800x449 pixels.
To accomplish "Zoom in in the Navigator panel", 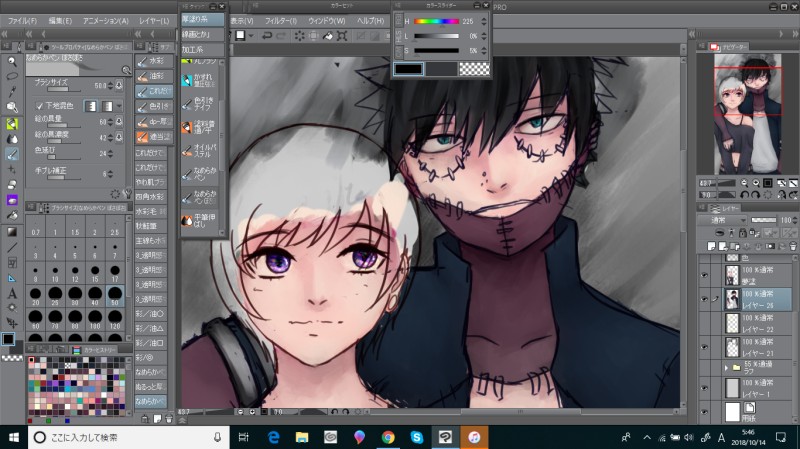I will tap(756, 183).
